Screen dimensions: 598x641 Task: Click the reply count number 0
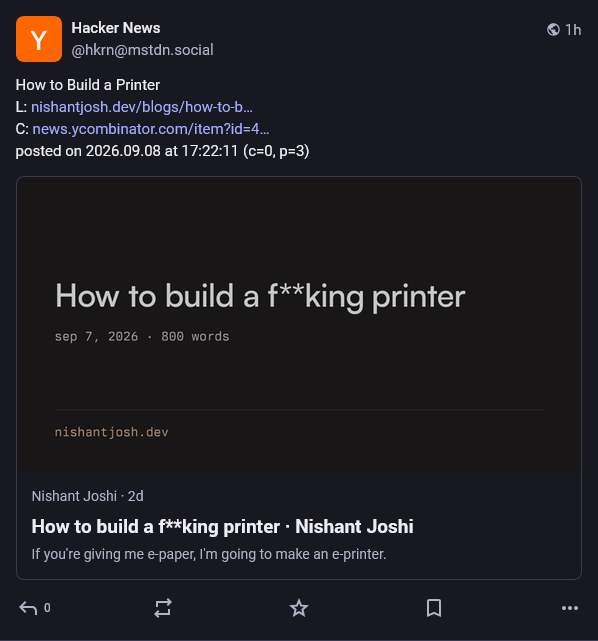coord(47,608)
